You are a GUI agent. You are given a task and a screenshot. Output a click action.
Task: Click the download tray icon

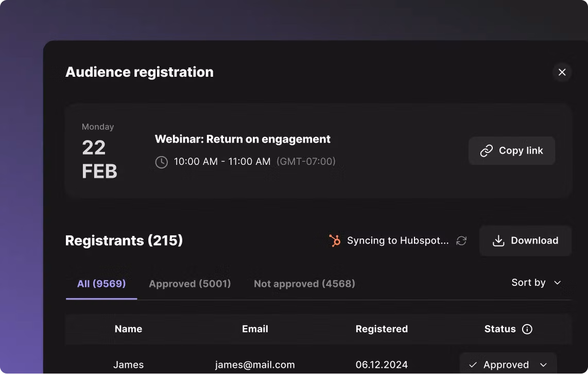[498, 241]
